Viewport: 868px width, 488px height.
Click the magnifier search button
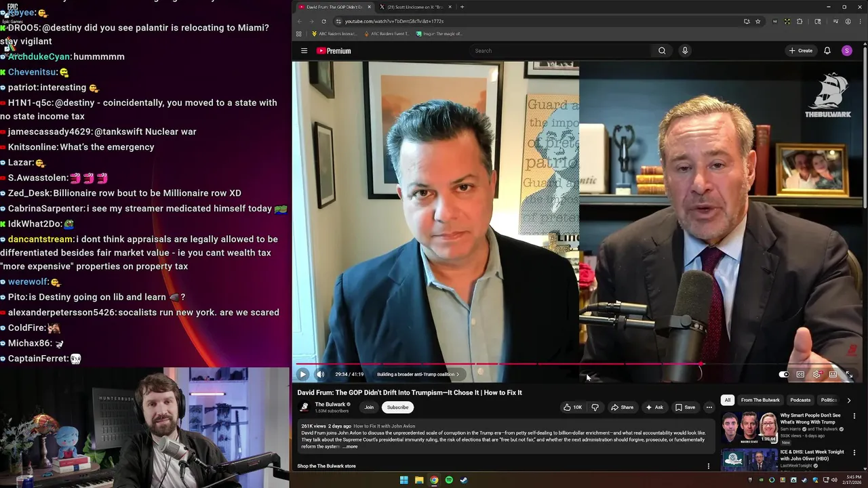[x=662, y=51]
